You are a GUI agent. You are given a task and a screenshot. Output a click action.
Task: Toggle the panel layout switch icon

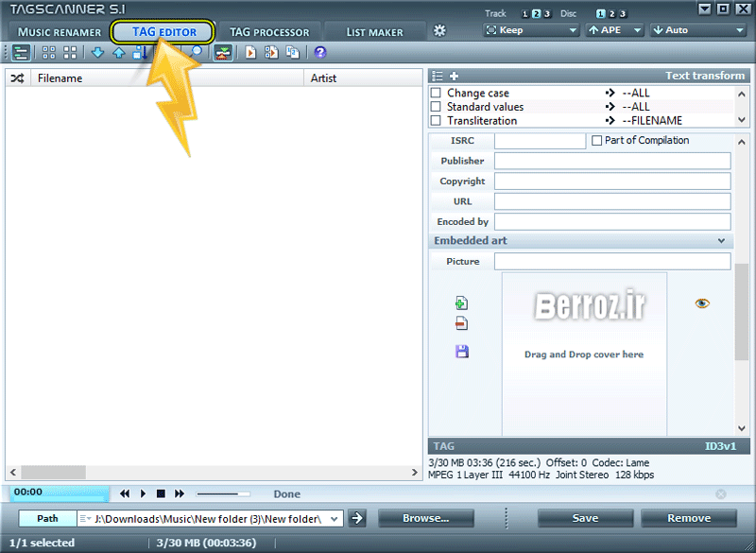tap(223, 53)
